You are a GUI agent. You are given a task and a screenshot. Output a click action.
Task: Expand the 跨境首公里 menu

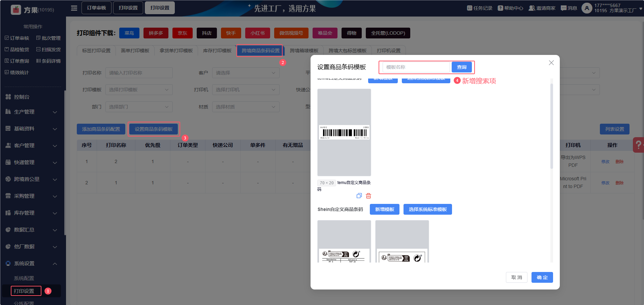tap(32, 179)
